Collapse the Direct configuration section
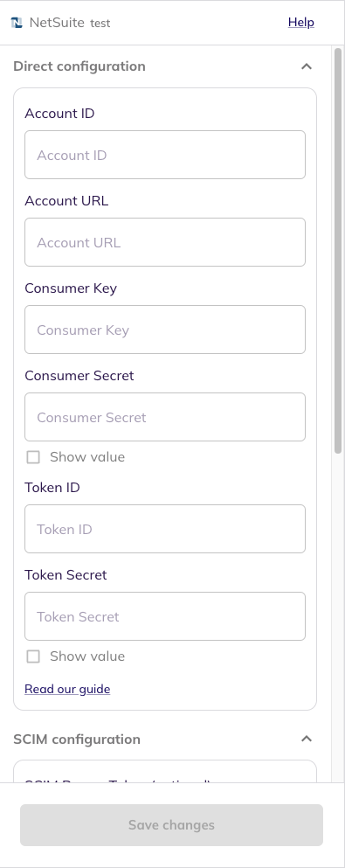 point(307,66)
